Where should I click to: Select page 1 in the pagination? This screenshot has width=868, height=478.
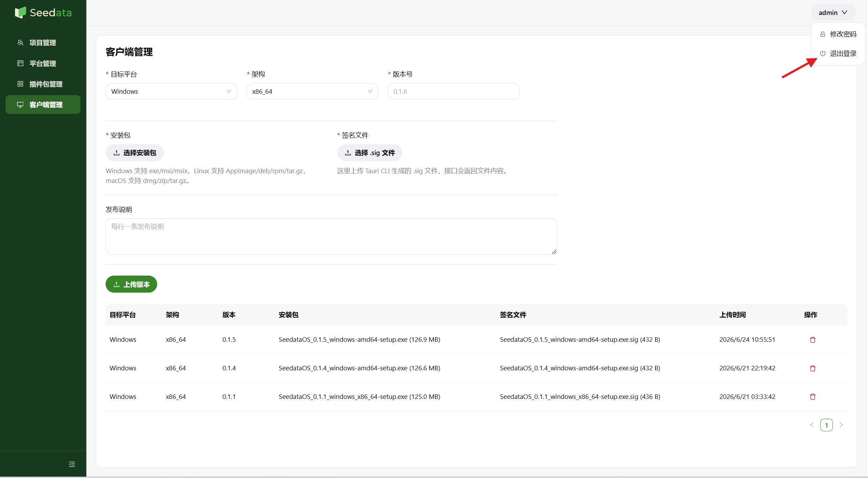point(827,425)
